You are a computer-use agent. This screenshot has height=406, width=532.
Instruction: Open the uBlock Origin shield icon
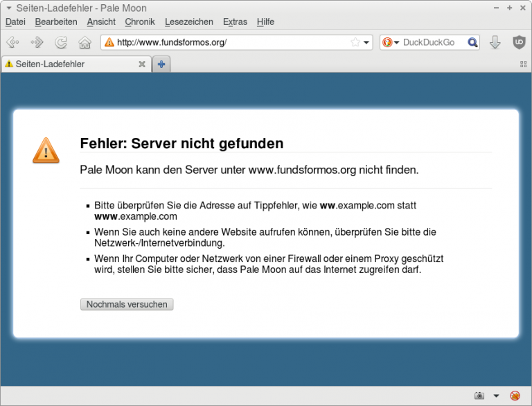pos(519,42)
